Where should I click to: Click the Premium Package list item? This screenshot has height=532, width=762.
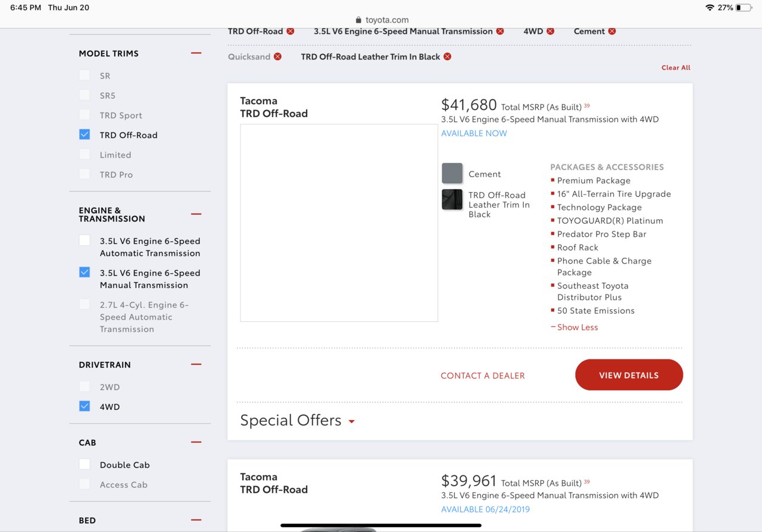pyautogui.click(x=594, y=180)
